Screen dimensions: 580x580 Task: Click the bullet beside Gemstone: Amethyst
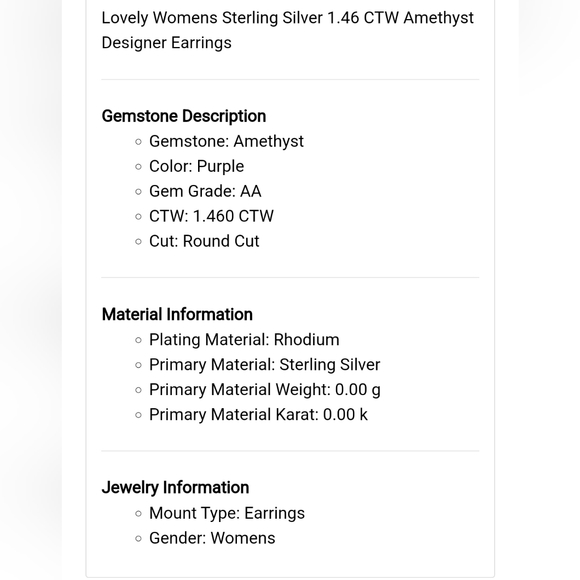click(x=138, y=142)
